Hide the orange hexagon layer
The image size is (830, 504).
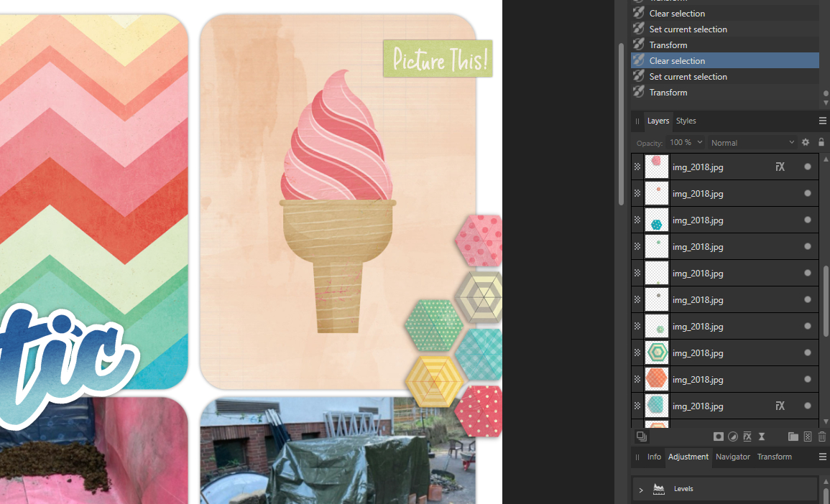[808, 379]
